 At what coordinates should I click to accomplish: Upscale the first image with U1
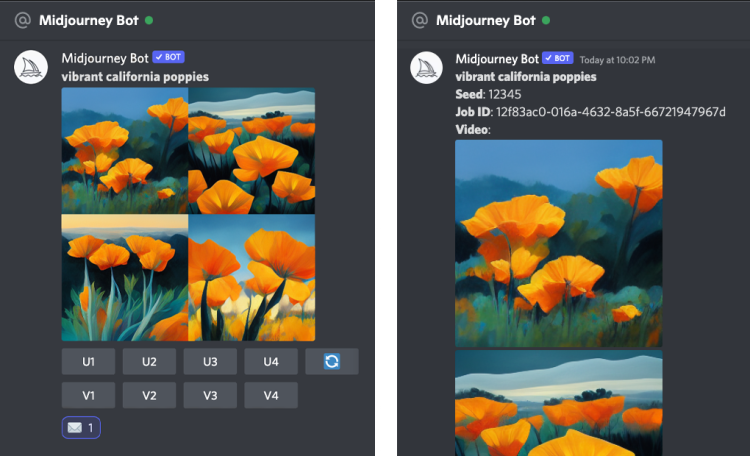pos(88,361)
